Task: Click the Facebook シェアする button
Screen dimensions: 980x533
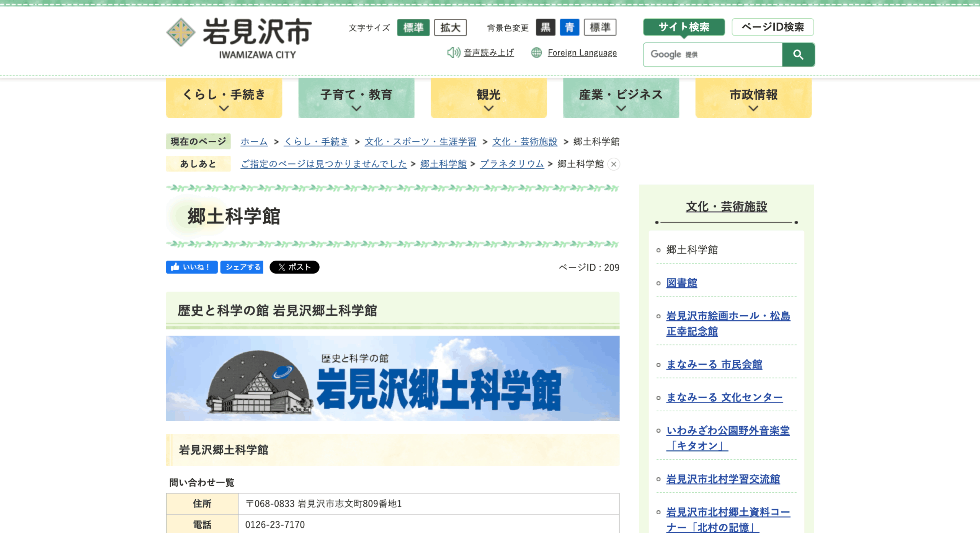Action: pos(242,267)
